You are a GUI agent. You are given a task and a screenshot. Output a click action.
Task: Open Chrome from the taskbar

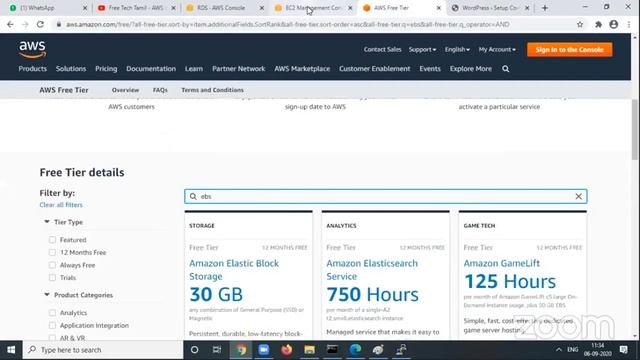tap(241, 350)
